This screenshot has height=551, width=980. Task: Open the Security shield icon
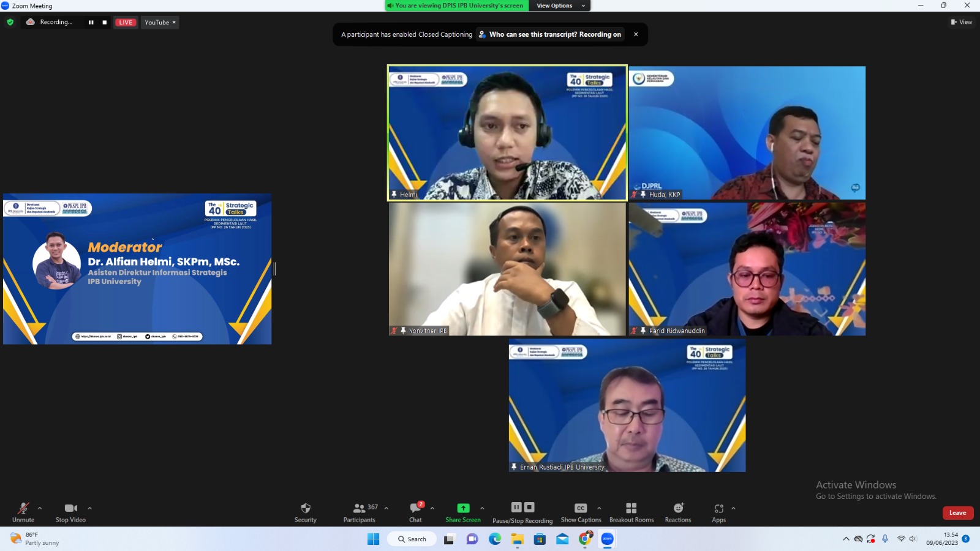(x=305, y=508)
